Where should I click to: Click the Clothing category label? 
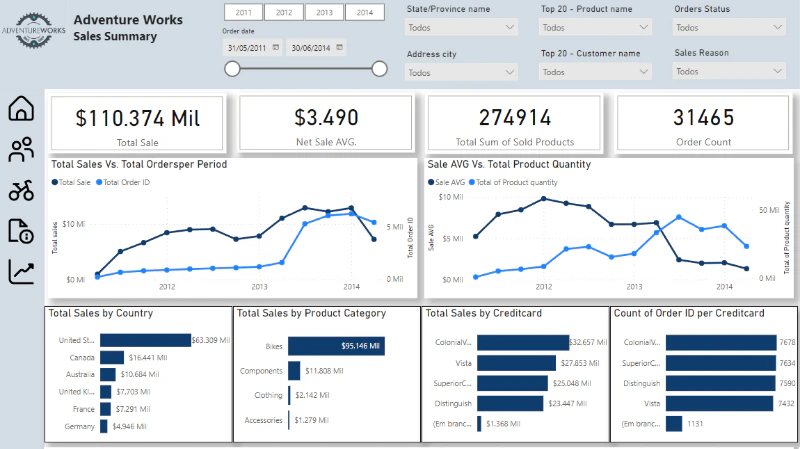click(268, 395)
